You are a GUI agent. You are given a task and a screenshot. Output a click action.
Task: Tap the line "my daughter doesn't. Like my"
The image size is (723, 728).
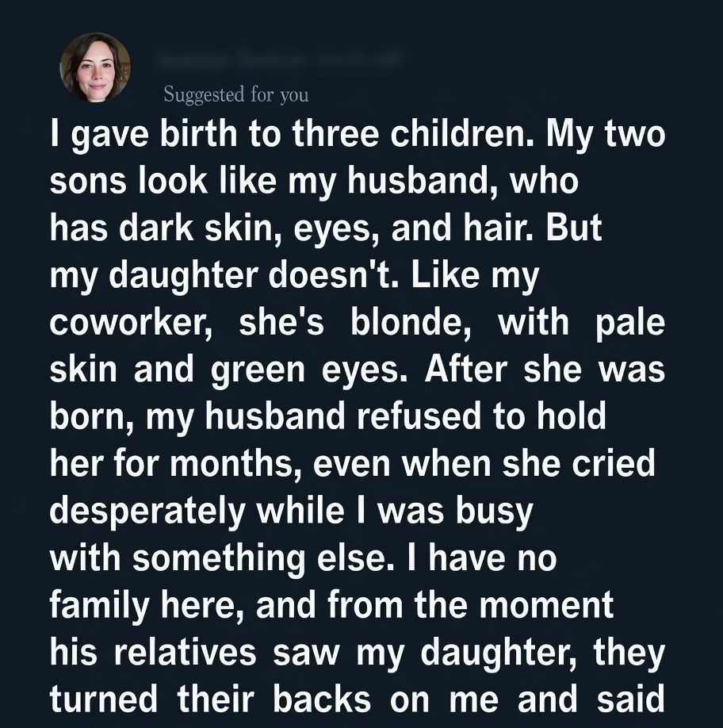tap(294, 277)
